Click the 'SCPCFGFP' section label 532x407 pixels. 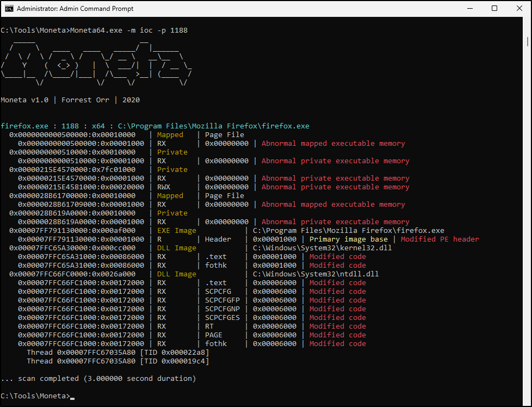222,300
